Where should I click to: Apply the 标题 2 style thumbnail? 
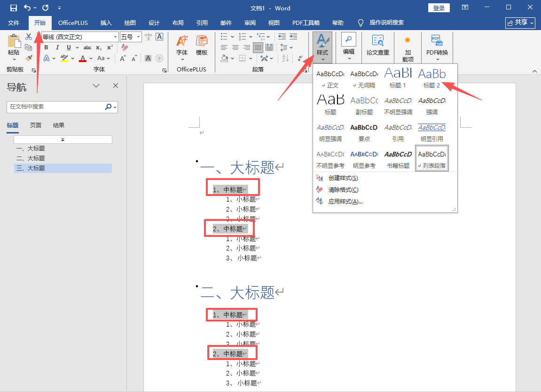pyautogui.click(x=431, y=78)
